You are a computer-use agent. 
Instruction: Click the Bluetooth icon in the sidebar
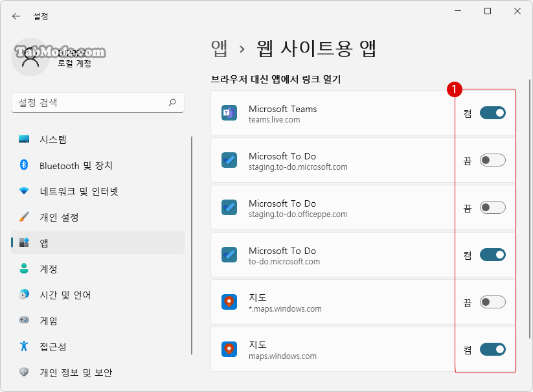(24, 165)
